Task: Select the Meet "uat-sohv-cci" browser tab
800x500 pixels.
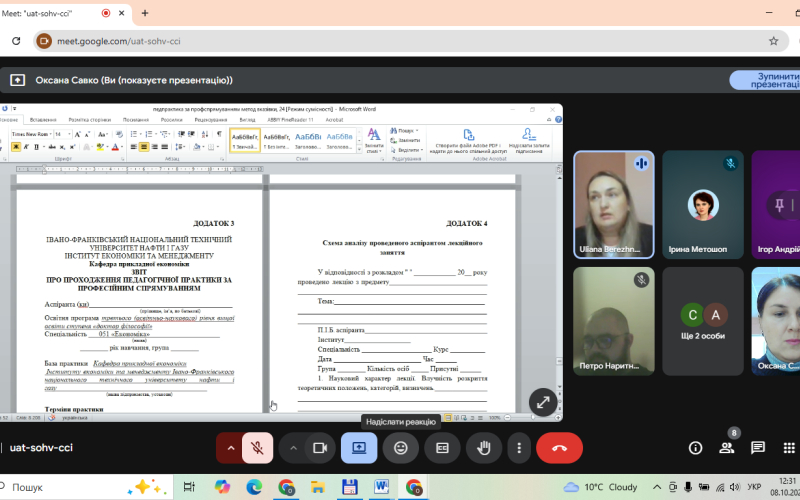Action: point(60,13)
